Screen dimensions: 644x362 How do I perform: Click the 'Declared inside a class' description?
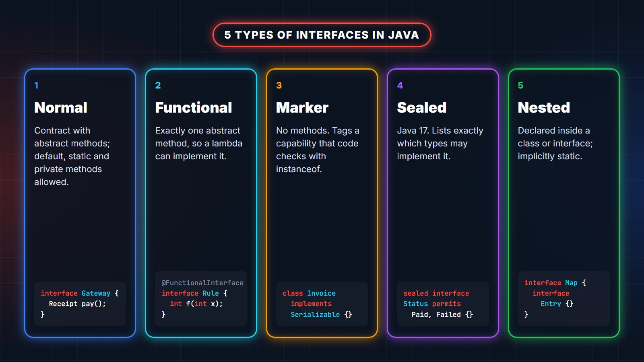click(x=555, y=143)
